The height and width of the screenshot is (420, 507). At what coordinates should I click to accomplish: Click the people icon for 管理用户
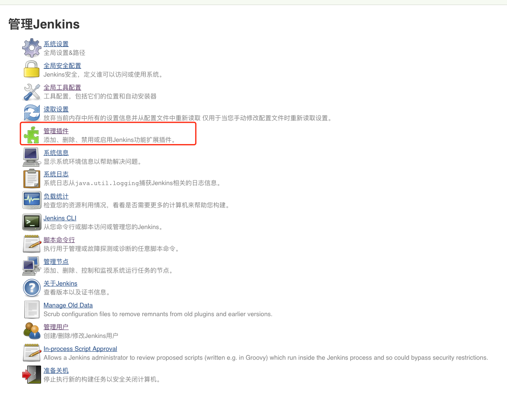point(32,331)
